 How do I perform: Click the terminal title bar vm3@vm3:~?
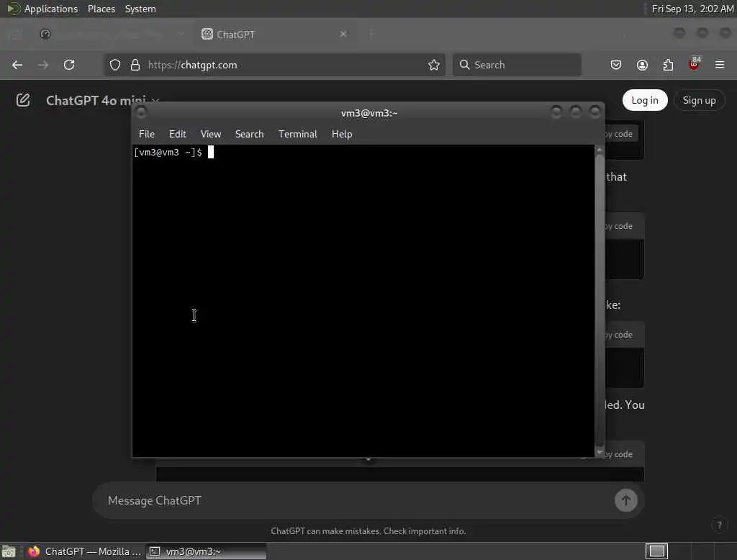(369, 113)
